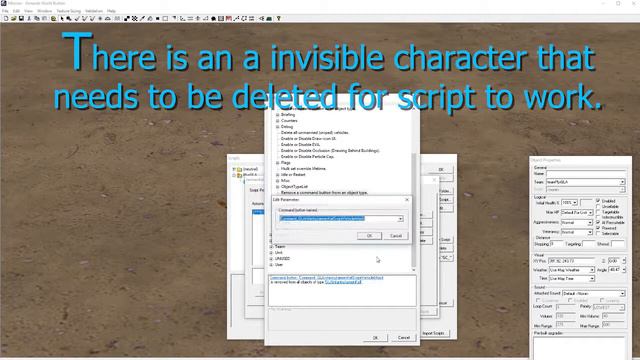
Task: Click the mountain height tool icon in toolbar
Action: coord(108,18)
